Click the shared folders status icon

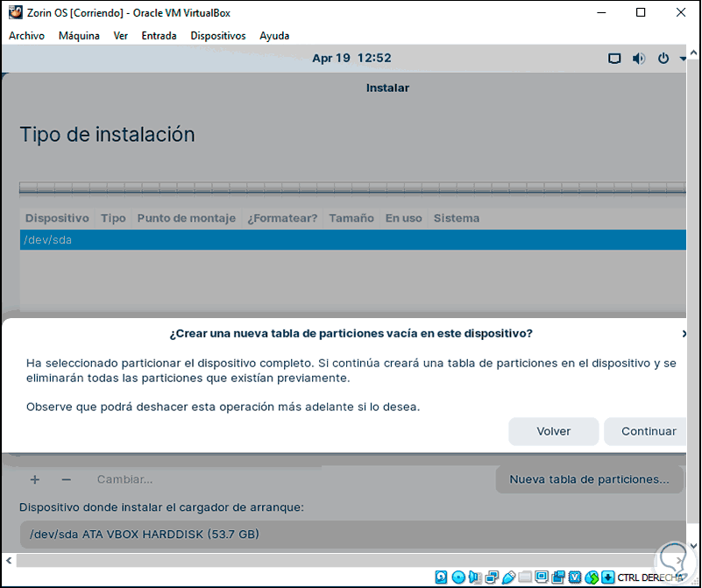525,577
